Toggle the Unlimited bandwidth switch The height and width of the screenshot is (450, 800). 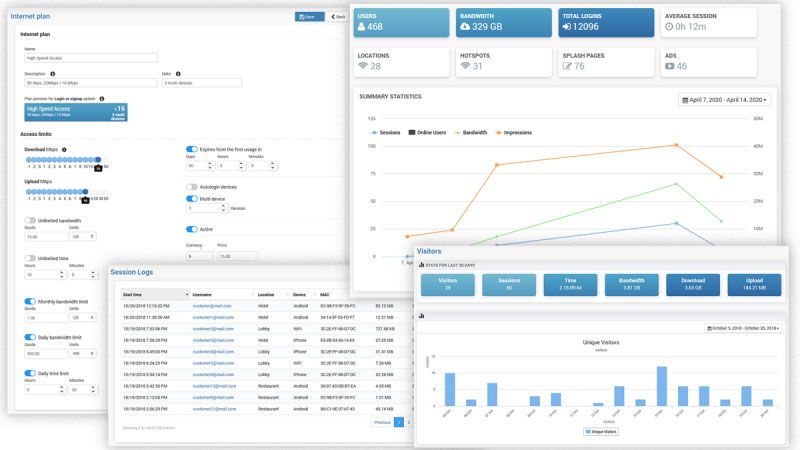pyautogui.click(x=30, y=221)
